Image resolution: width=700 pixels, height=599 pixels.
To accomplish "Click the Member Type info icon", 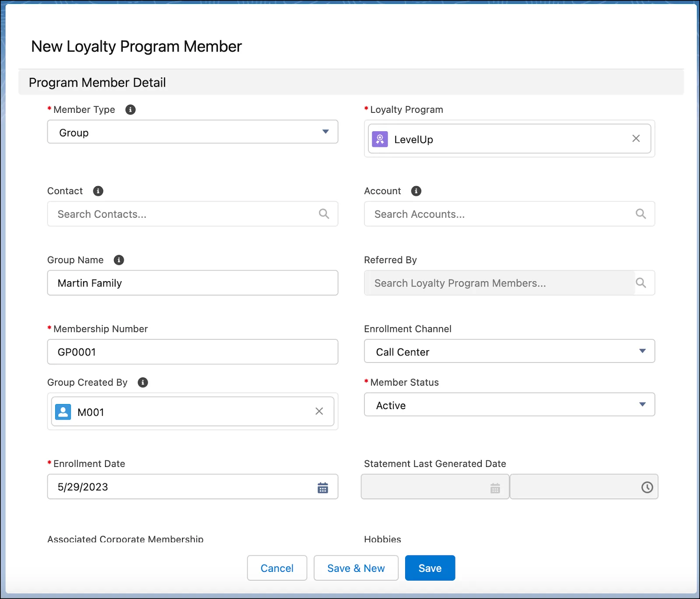I will coord(130,110).
